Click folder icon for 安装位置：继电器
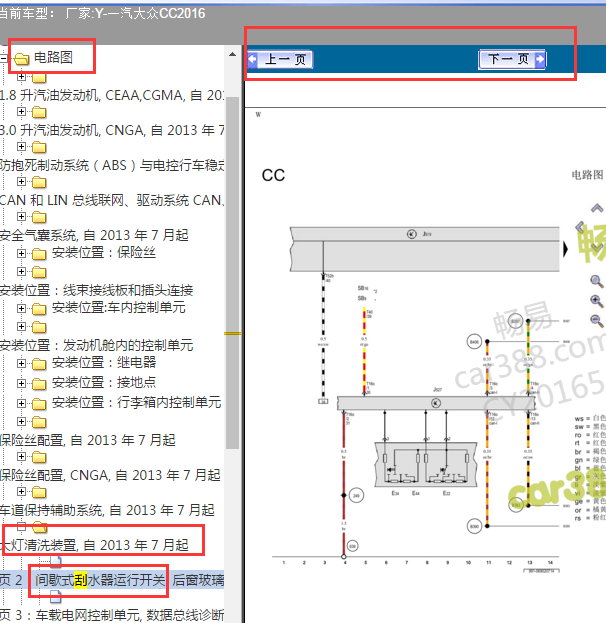The width and height of the screenshot is (606, 623). point(39,363)
